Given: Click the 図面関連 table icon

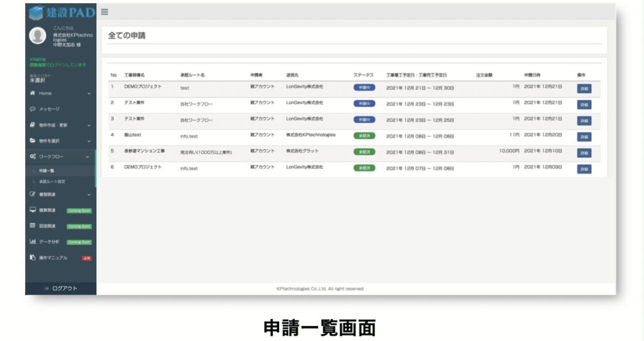Looking at the screenshot, I should pos(33,225).
